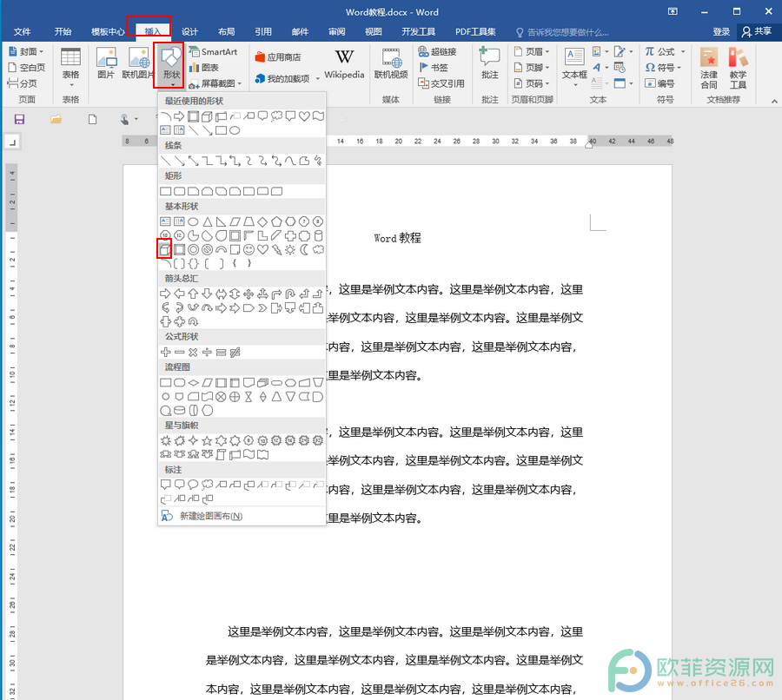Insert a Page Break (分页)
This screenshot has height=700, width=782.
(23, 83)
